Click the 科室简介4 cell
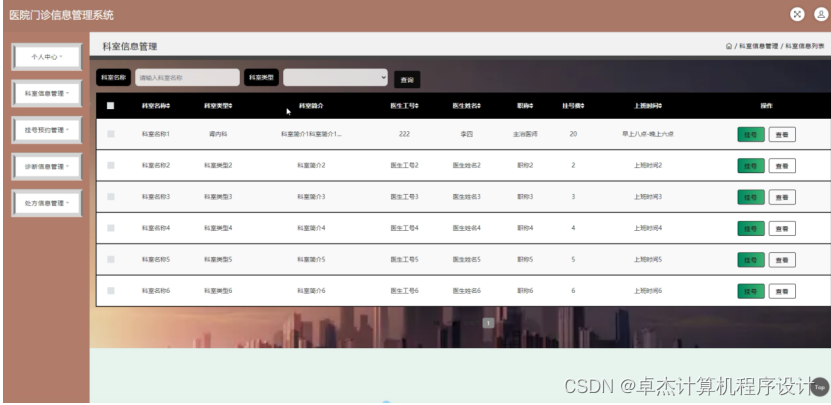The width and height of the screenshot is (831, 405). click(311, 228)
